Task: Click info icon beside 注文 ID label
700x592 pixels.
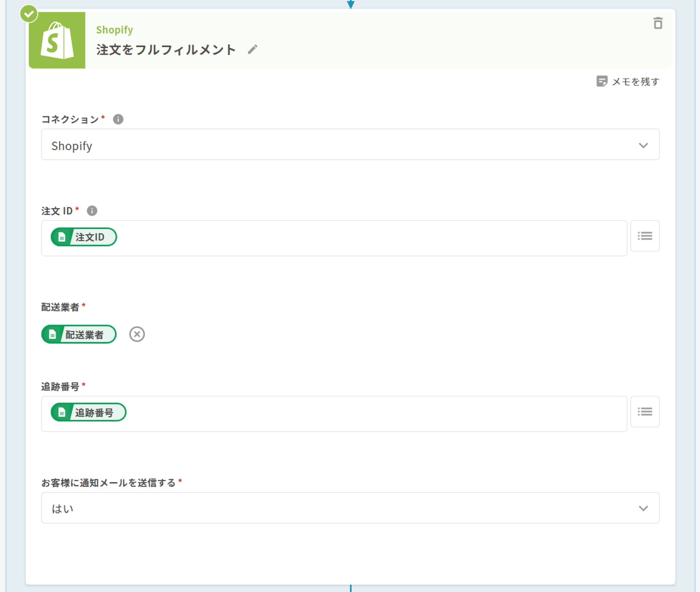Action: click(92, 211)
